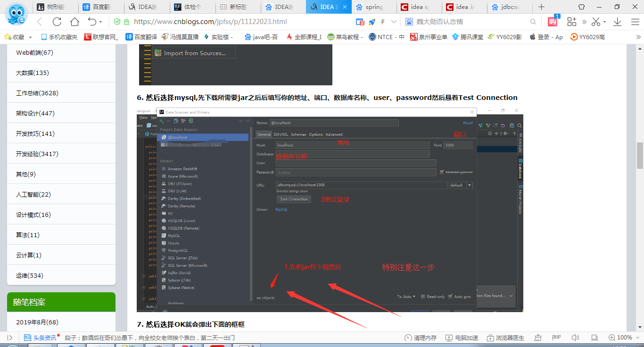Show more toolbar items with double chevron
Screen dimensions: 644x347
pos(584,22)
